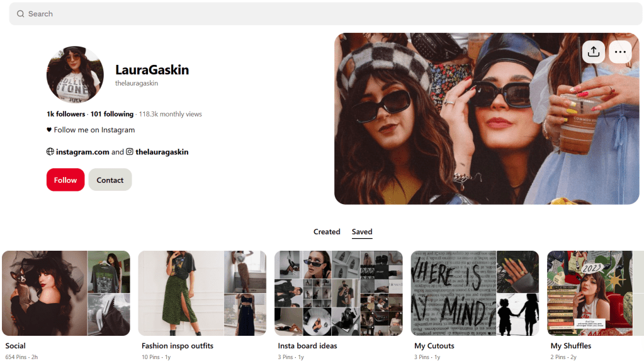Click the globe icon beside instagram.com
644x361 pixels.
click(50, 152)
